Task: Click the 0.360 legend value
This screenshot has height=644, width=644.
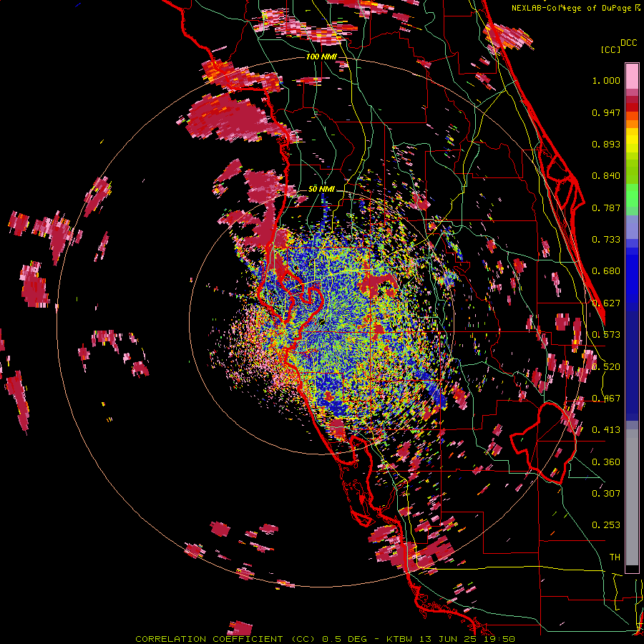Action: pyautogui.click(x=606, y=462)
